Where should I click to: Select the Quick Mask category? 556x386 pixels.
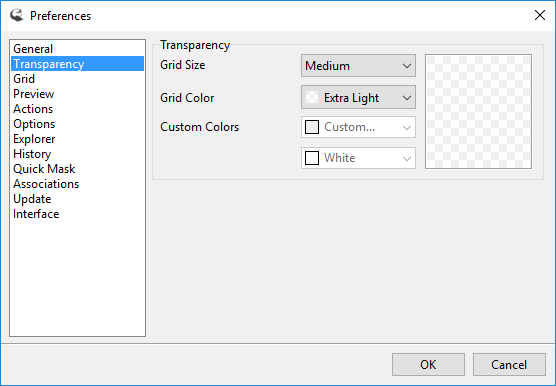(77, 169)
